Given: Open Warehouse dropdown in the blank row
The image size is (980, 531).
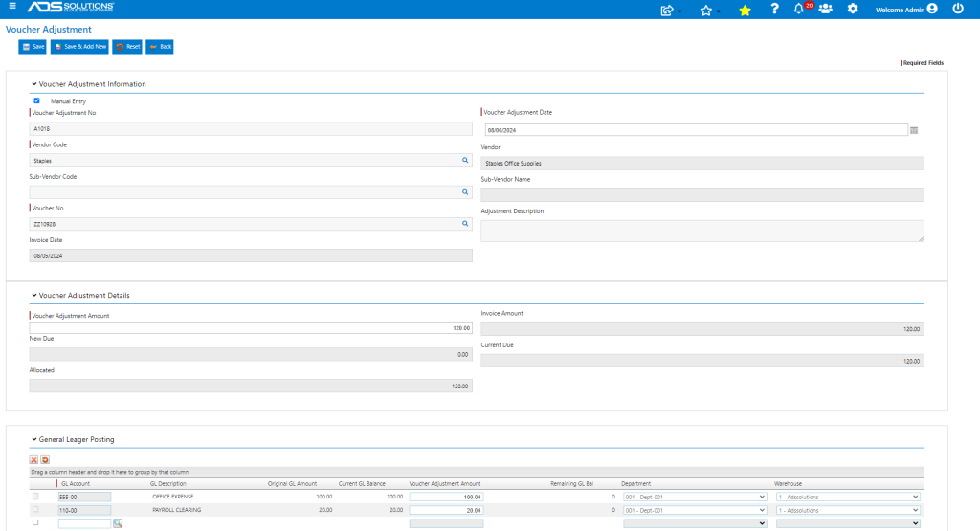Looking at the screenshot, I should pos(848,523).
